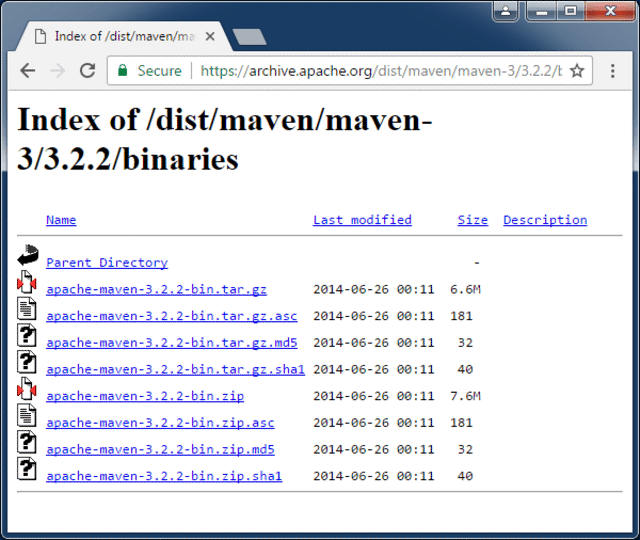Image resolution: width=640 pixels, height=540 pixels.
Task: Open apache-maven-3.2.2-bin.zip.md5 link
Action: click(160, 449)
